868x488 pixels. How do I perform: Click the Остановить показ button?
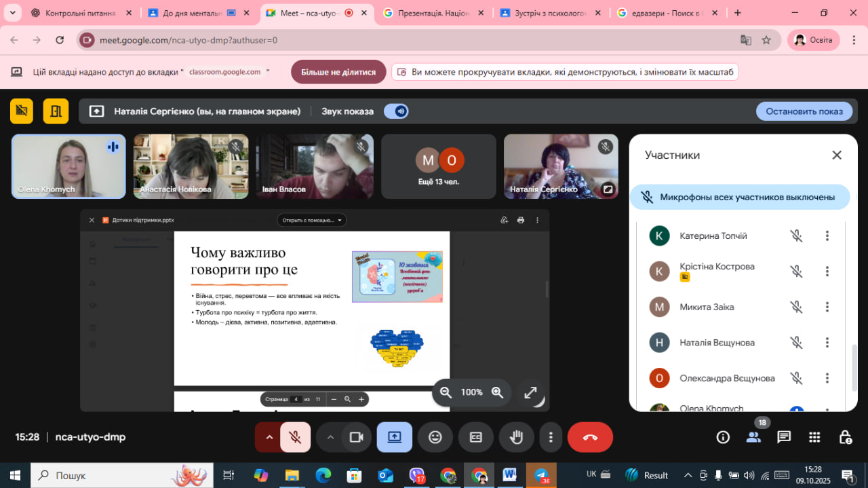click(x=804, y=111)
